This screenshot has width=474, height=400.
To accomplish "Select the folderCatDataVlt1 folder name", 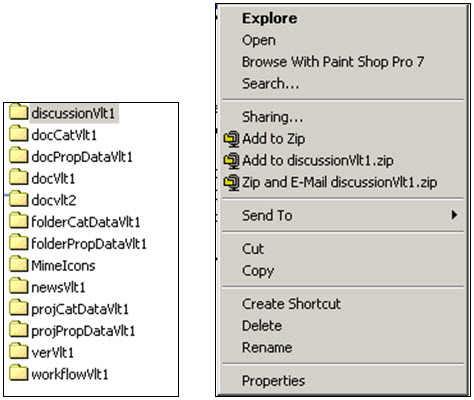I will (86, 222).
